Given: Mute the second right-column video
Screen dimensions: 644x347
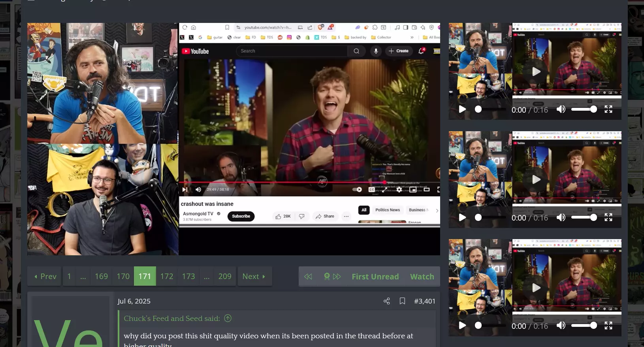Looking at the screenshot, I should pyautogui.click(x=561, y=218).
